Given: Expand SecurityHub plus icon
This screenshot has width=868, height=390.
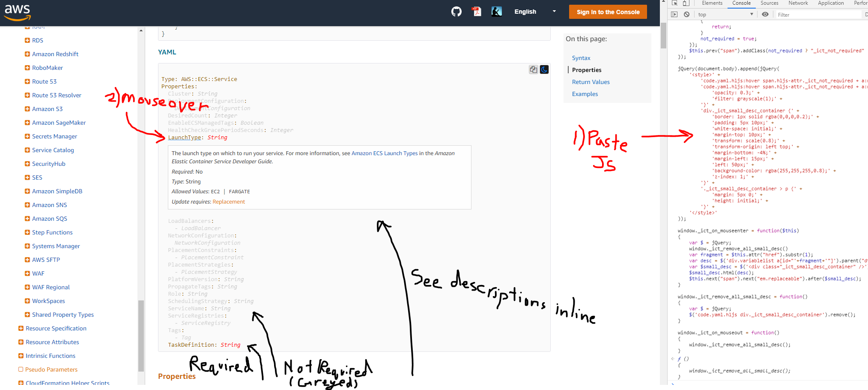Looking at the screenshot, I should pyautogui.click(x=27, y=164).
